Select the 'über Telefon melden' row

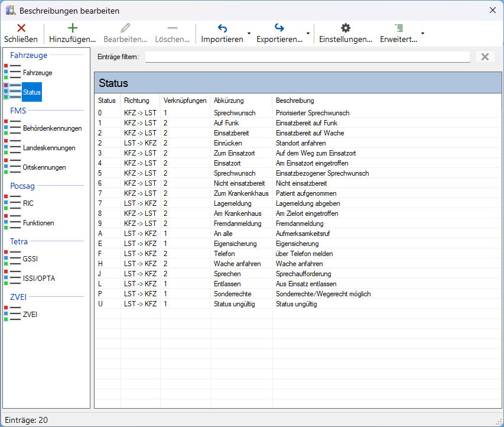click(x=298, y=254)
